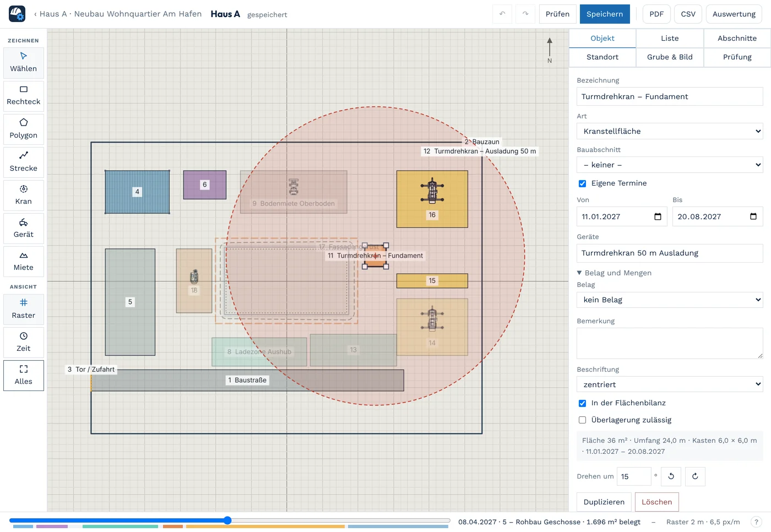Open the Zeit view
The width and height of the screenshot is (771, 532).
[24, 342]
